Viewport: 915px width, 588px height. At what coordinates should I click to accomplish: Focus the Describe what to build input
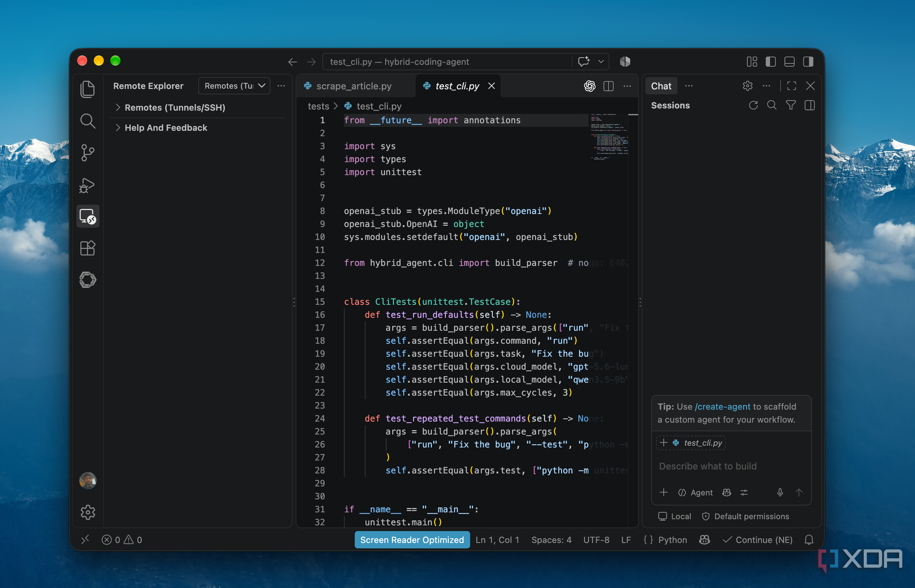[730, 466]
